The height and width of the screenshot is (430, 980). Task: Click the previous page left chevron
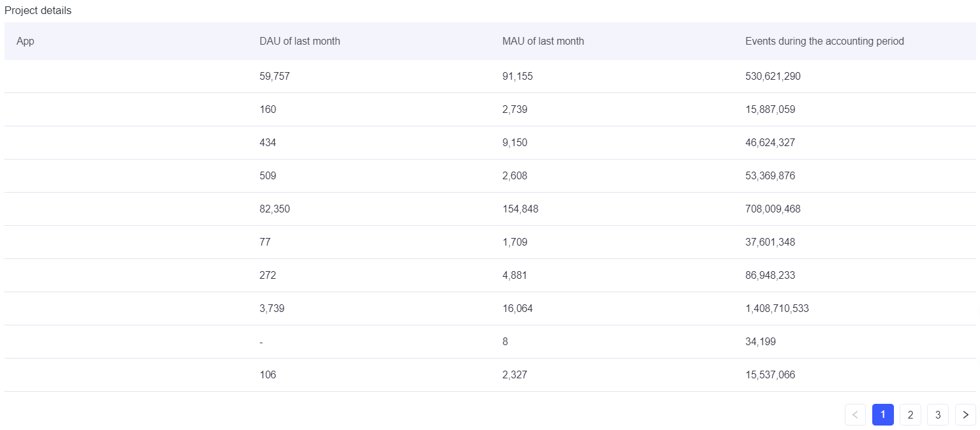(x=855, y=415)
